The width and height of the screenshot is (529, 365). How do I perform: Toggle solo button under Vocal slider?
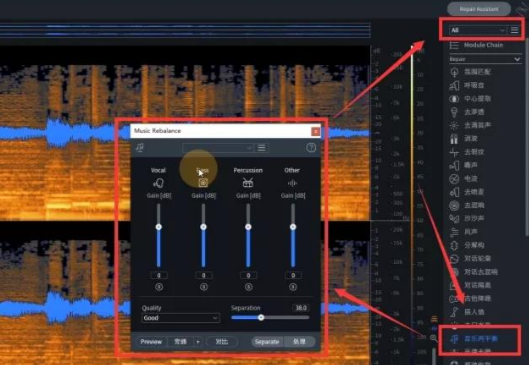159,287
